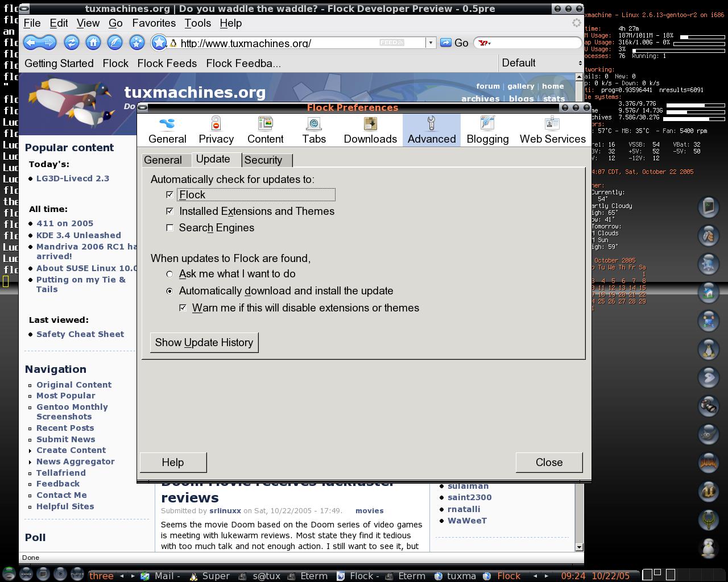
Task: Open the Flock Feeds bookmark
Action: coord(167,64)
